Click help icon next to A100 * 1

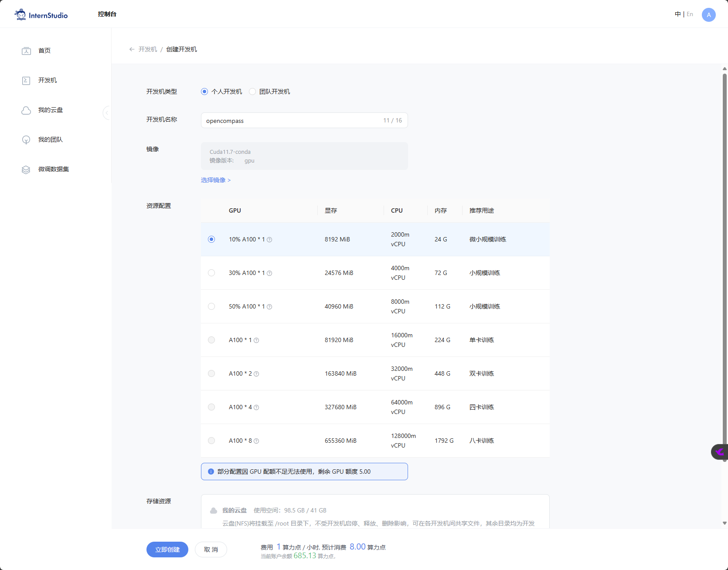(256, 340)
